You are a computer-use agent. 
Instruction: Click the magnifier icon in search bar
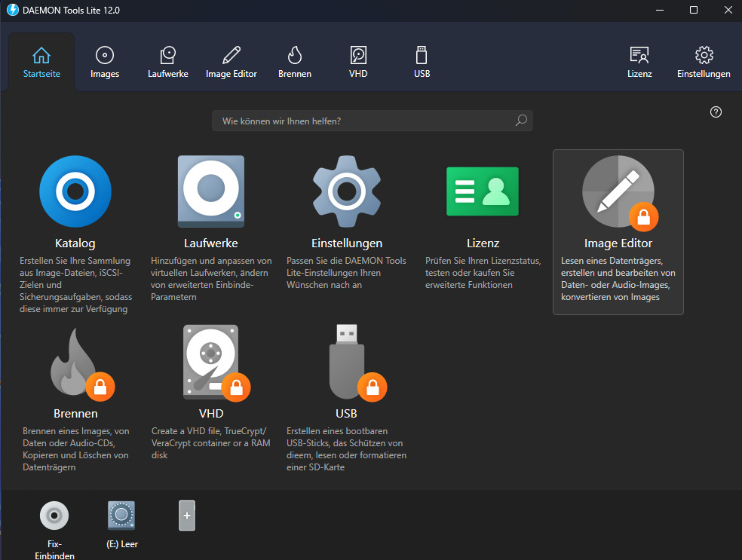(521, 121)
